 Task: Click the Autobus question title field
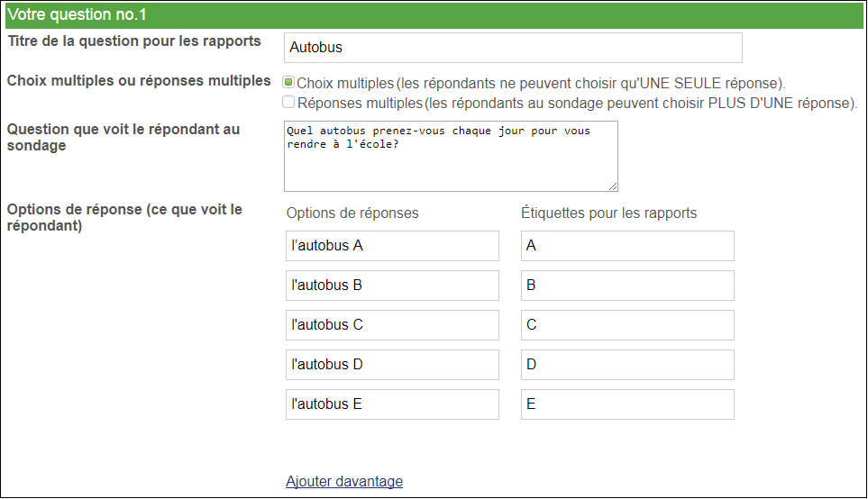pos(513,48)
